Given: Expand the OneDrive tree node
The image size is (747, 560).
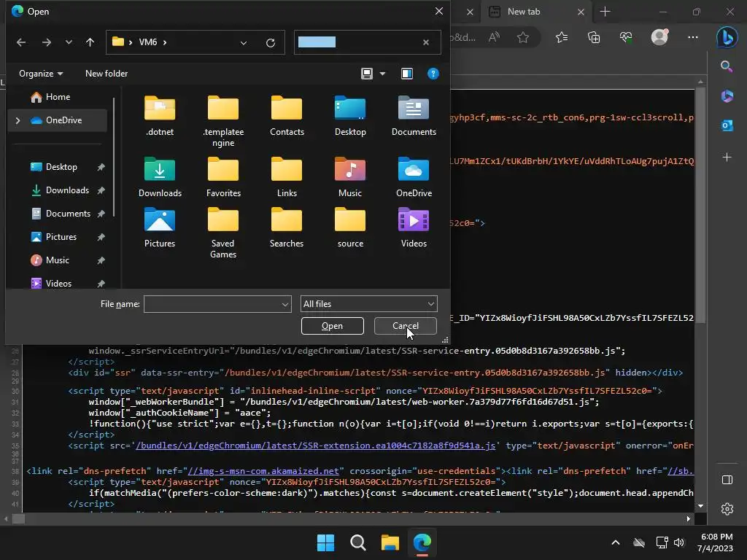Looking at the screenshot, I should [18, 120].
